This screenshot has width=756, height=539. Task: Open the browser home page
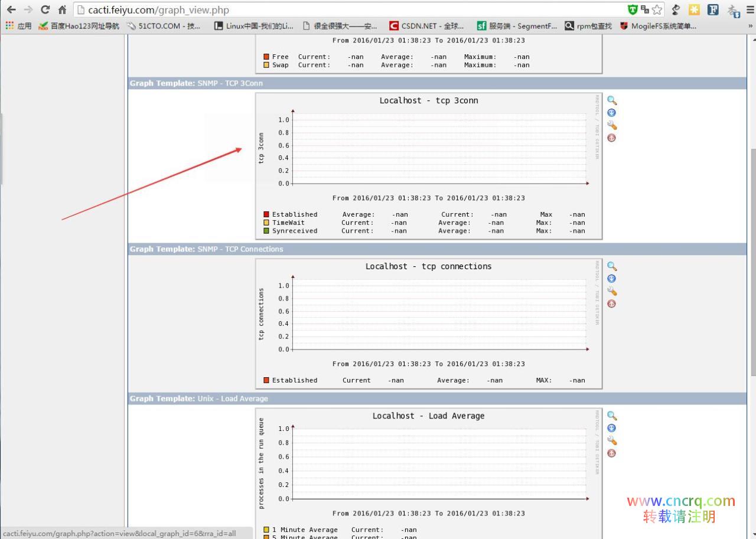click(x=62, y=10)
